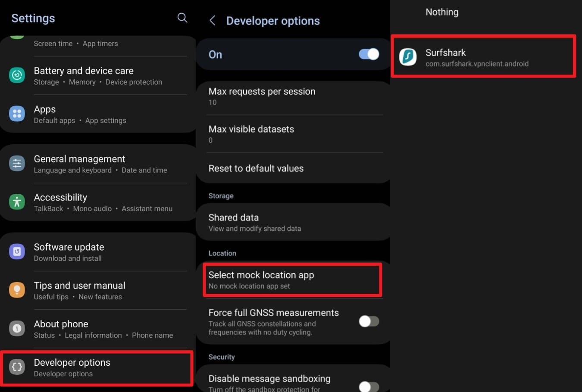This screenshot has height=392, width=582.
Task: Open Shared data storage entry
Action: [293, 222]
